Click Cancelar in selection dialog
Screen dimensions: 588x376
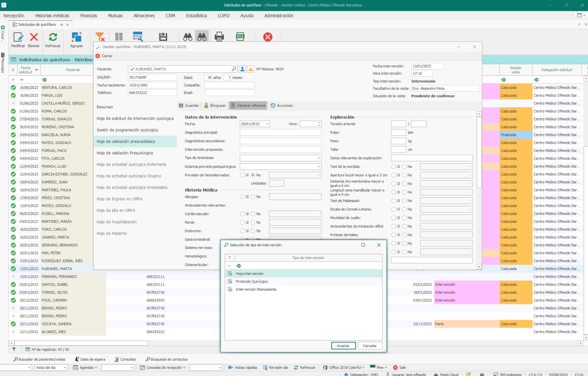pos(369,346)
